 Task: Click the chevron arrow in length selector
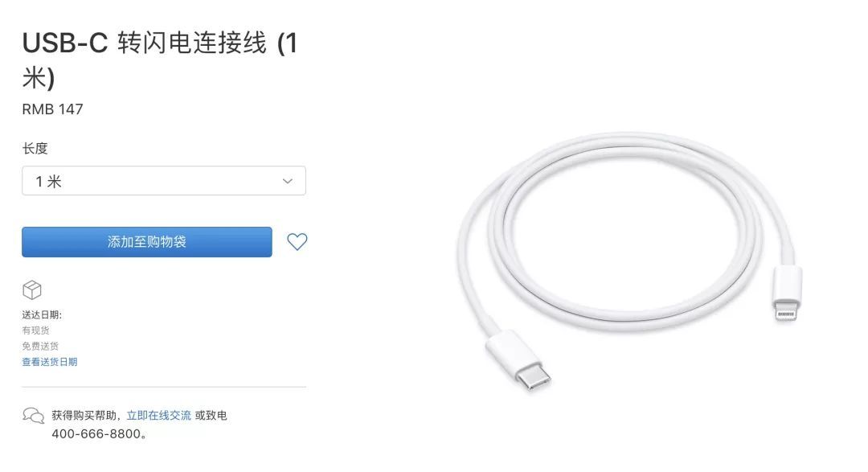(287, 181)
